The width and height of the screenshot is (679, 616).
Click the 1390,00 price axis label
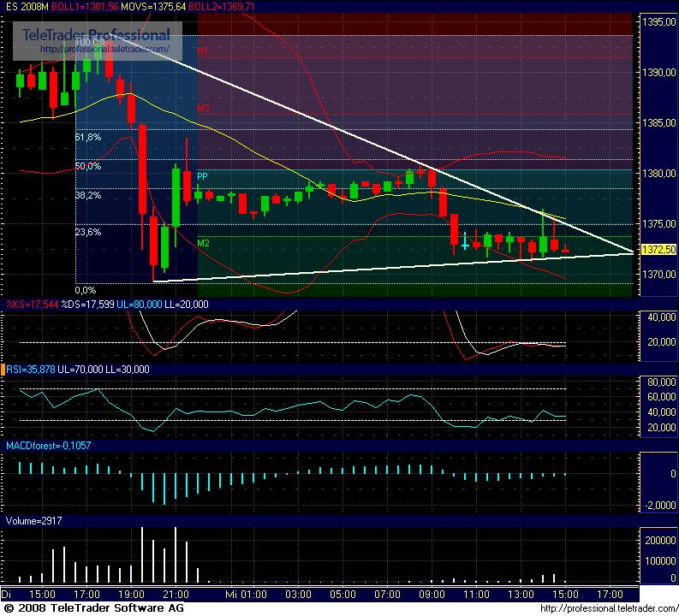click(x=658, y=72)
